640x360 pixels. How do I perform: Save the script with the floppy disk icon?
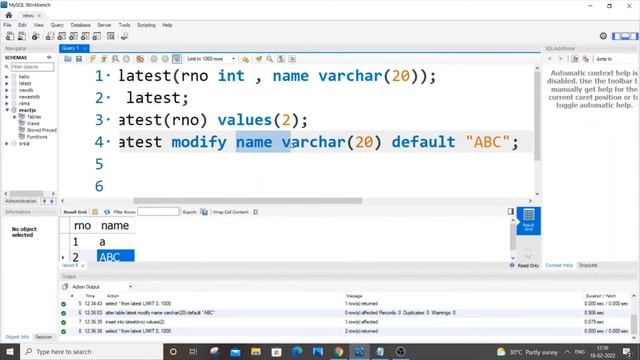[79, 59]
